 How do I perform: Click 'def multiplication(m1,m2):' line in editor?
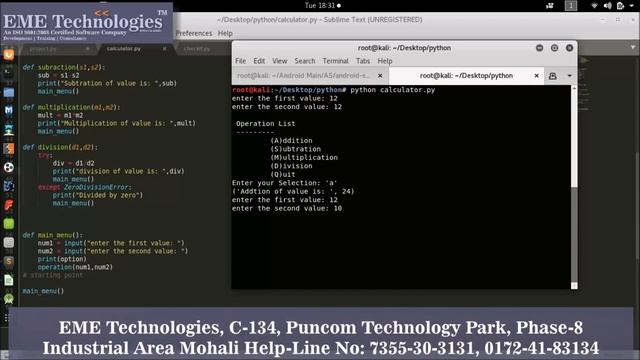pos(71,107)
